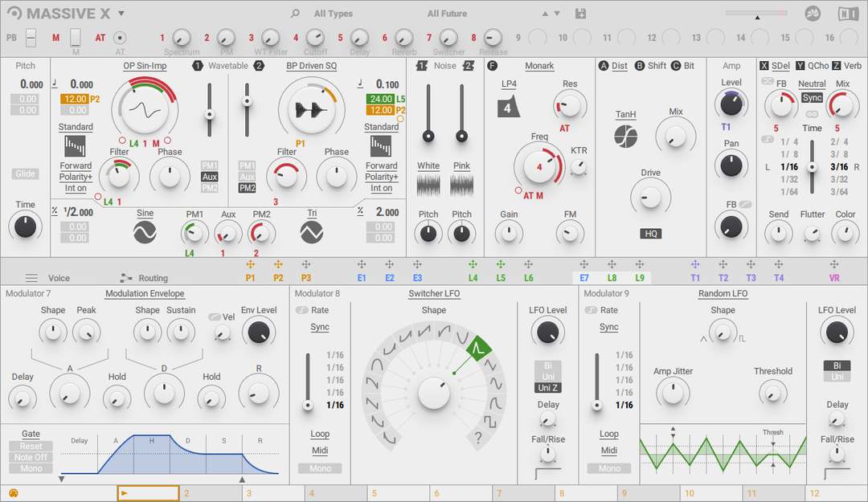868x502 pixels.
Task: Switch Modulator 9 polarity to Bi
Action: pos(837,365)
